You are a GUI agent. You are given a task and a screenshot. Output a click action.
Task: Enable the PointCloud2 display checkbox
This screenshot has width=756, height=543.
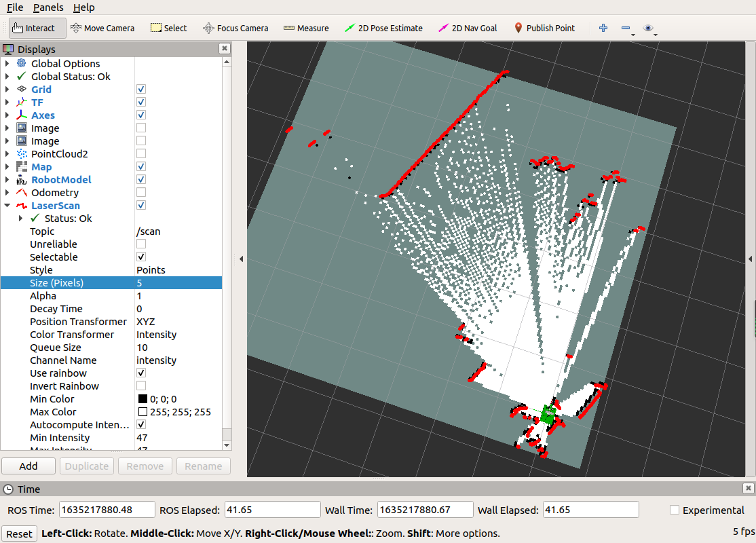[x=140, y=153]
